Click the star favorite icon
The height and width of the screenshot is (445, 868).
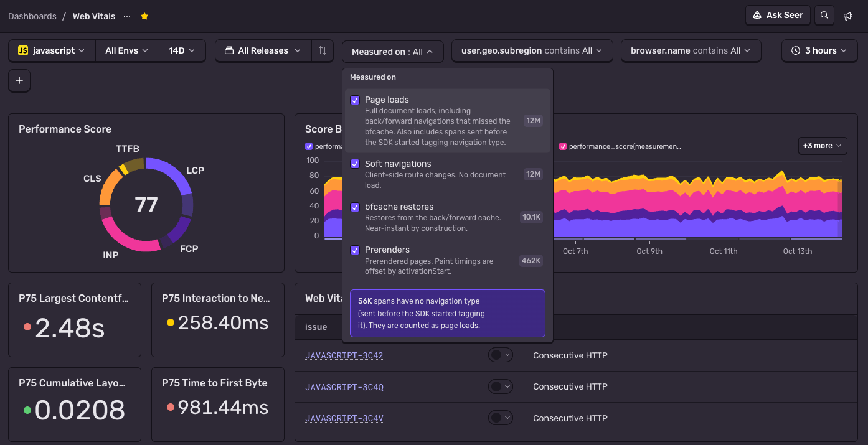[x=144, y=16]
